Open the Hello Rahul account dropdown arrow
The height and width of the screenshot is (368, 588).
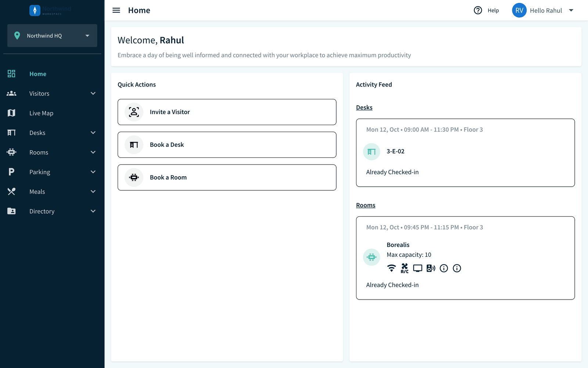point(571,10)
